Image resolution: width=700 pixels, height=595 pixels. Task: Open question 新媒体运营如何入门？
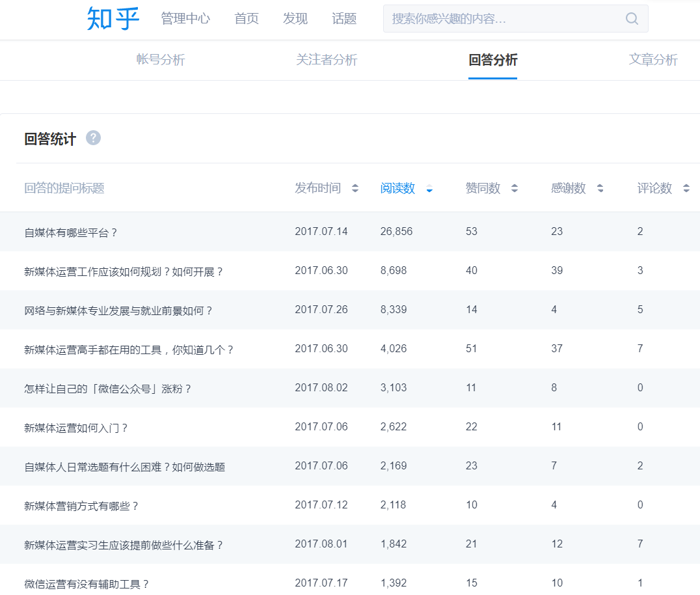[x=76, y=428]
